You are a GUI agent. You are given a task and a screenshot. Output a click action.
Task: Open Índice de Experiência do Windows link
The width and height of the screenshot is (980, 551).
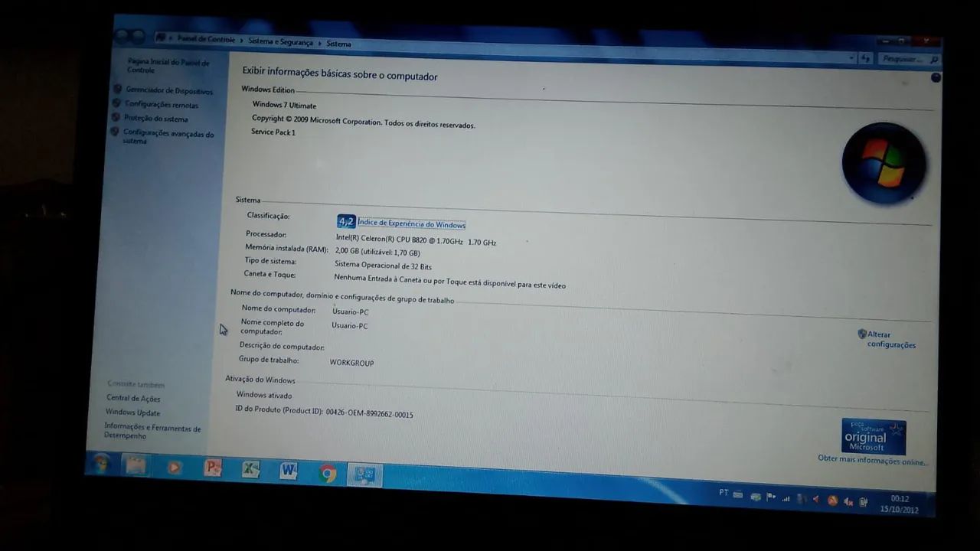tap(411, 224)
